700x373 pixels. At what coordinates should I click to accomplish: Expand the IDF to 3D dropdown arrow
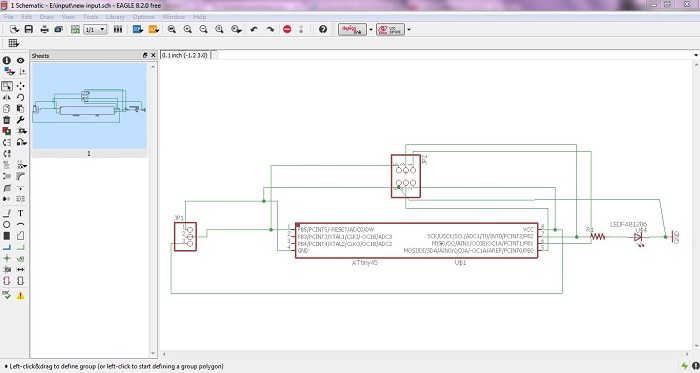point(409,30)
